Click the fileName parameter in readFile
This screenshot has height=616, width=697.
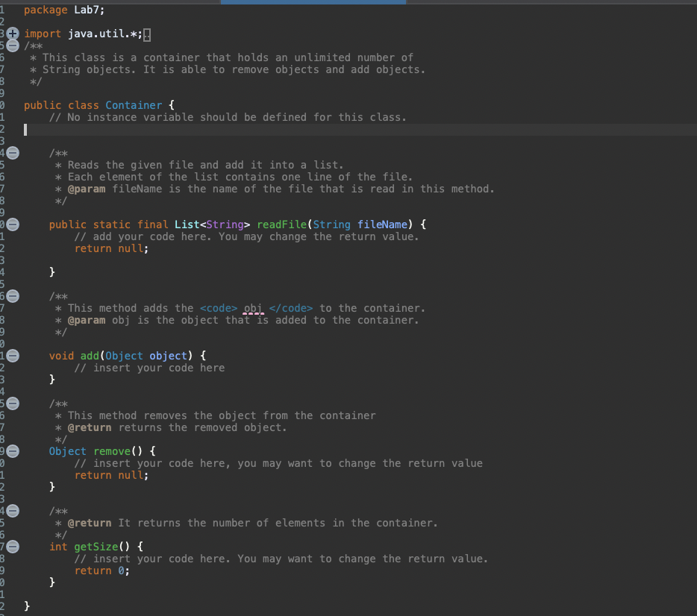[383, 224]
